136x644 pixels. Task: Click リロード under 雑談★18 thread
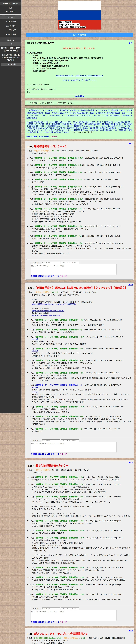click(x=63, y=454)
